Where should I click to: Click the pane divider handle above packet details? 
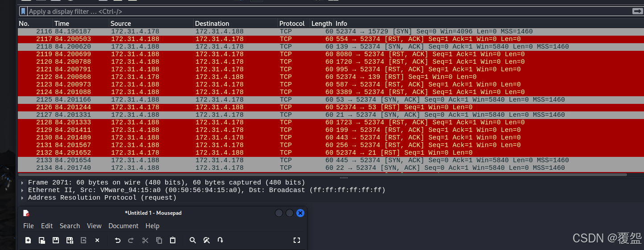click(344, 177)
